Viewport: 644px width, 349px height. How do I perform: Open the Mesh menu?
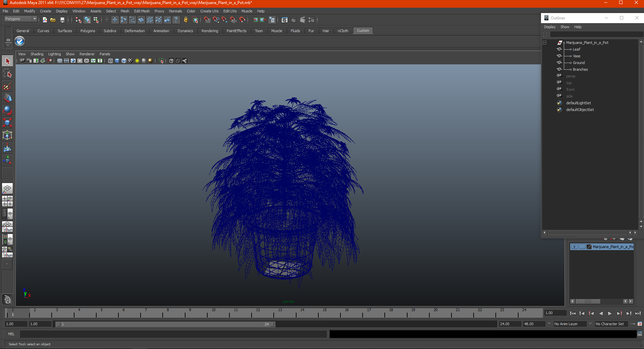[125, 11]
